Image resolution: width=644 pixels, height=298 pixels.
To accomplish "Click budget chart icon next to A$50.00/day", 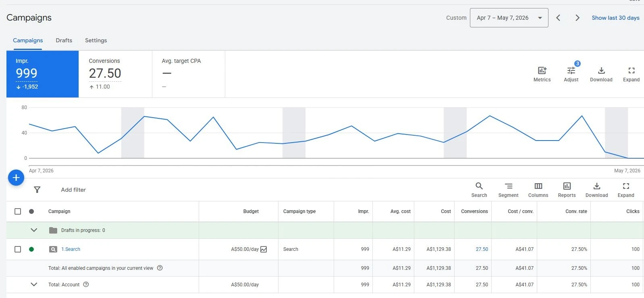I will 264,249.
